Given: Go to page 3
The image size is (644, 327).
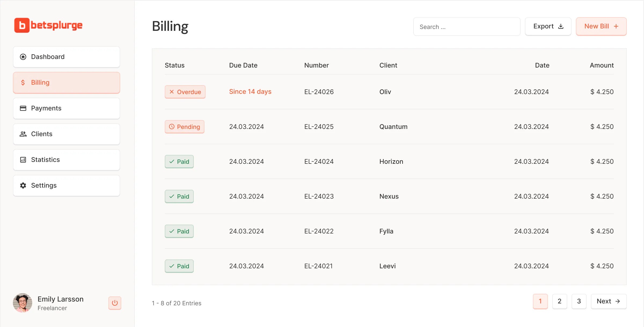Looking at the screenshot, I should coord(579,301).
